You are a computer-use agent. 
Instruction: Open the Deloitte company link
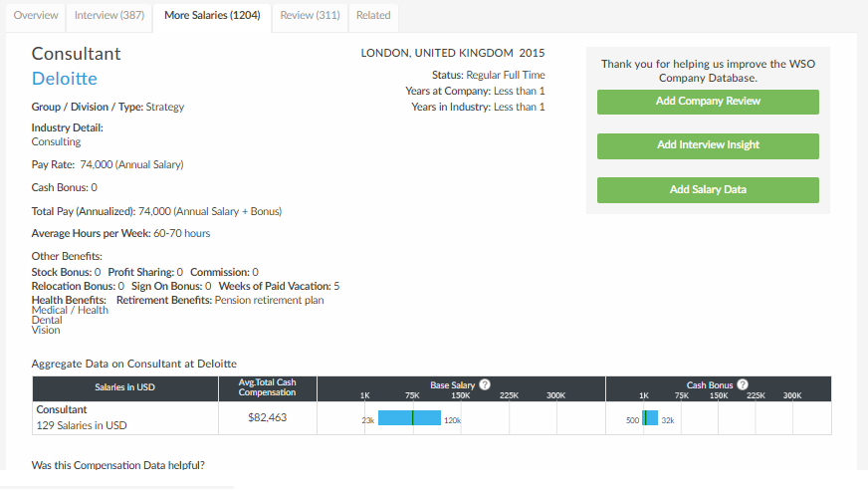pyautogui.click(x=65, y=79)
